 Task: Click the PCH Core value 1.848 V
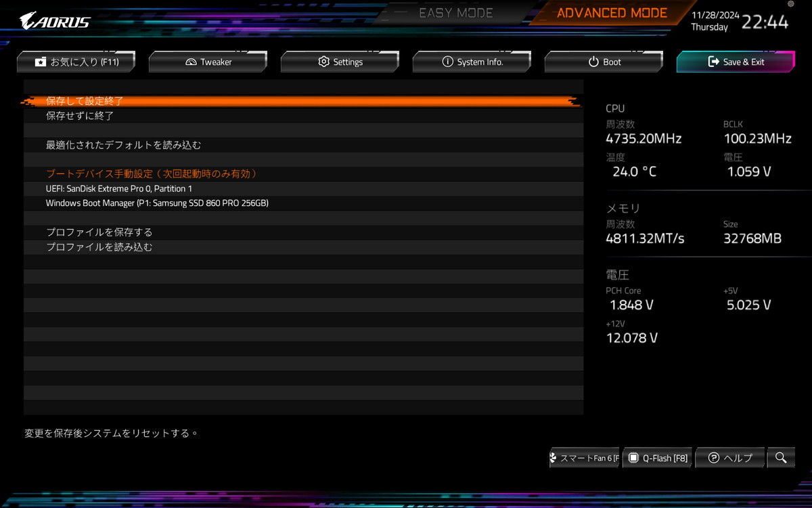[x=631, y=305]
